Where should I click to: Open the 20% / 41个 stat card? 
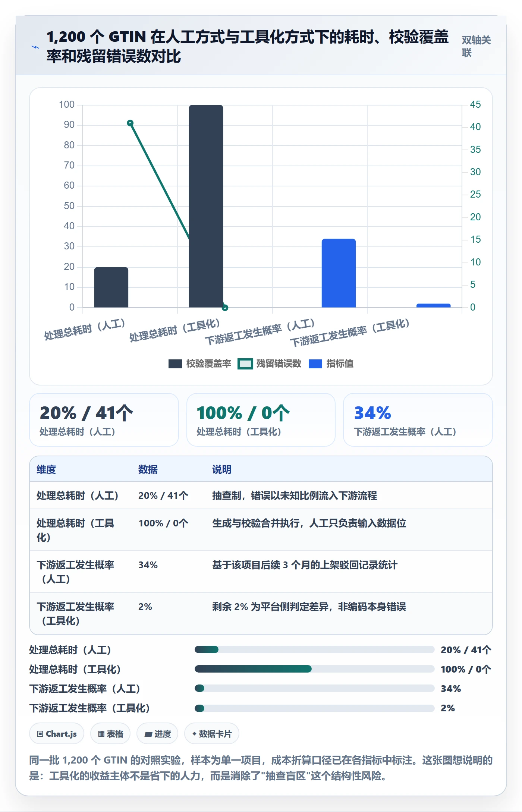pyautogui.click(x=104, y=420)
